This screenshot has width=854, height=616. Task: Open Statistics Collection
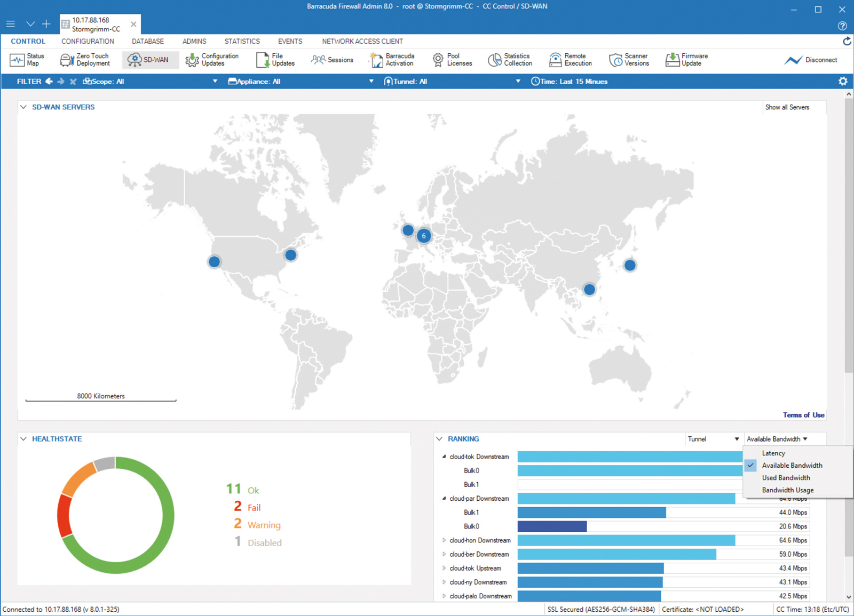510,60
